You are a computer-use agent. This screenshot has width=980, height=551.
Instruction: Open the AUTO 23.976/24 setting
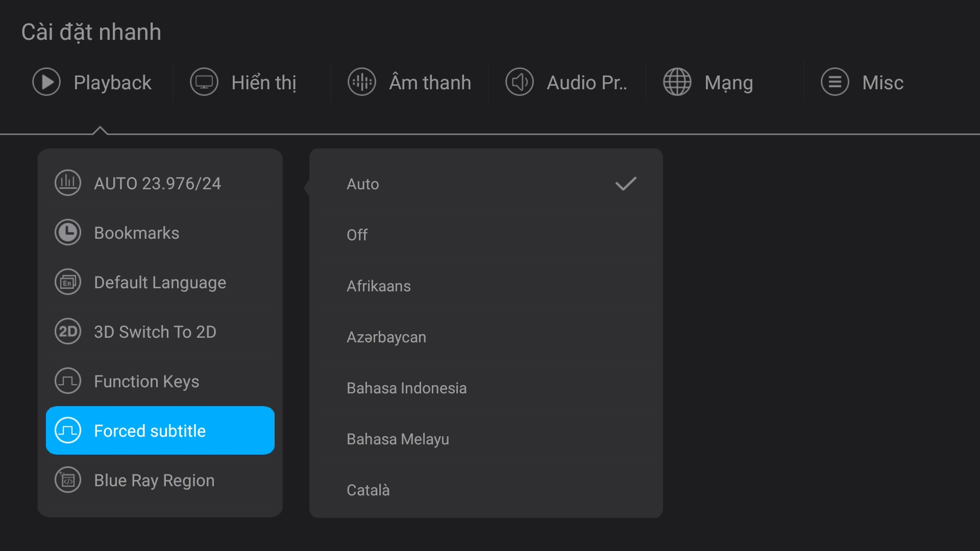pos(158,183)
